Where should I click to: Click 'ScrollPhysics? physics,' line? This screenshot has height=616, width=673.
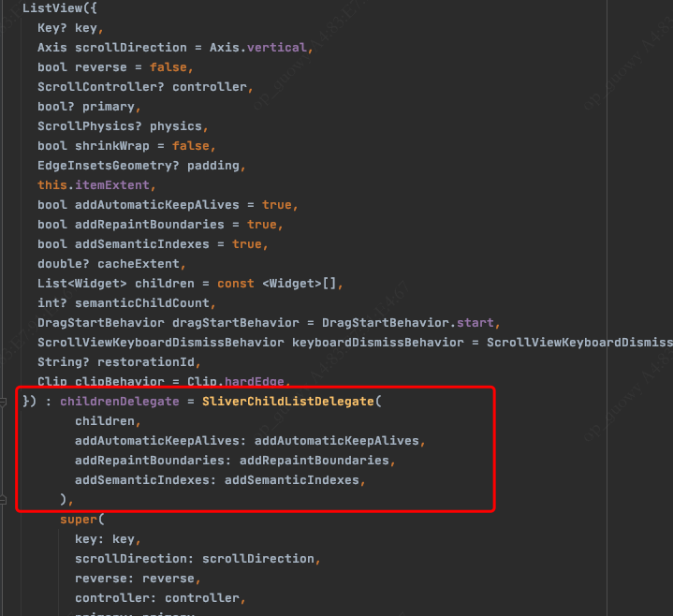click(x=123, y=126)
